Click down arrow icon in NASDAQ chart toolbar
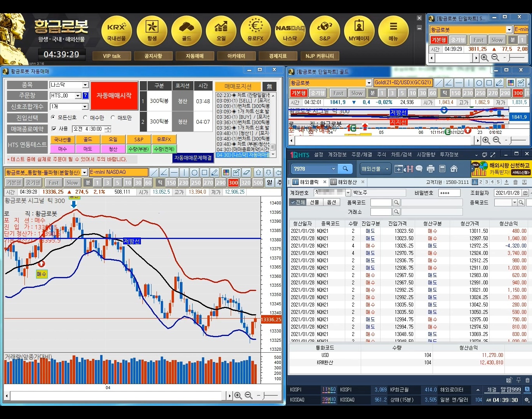532x419 pixels. 269,172
